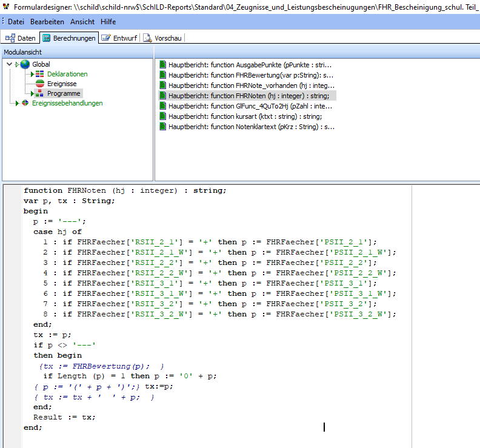Click the green icon beside function Notenklartext
Viewport: 480px width, 448px height.
coord(162,127)
